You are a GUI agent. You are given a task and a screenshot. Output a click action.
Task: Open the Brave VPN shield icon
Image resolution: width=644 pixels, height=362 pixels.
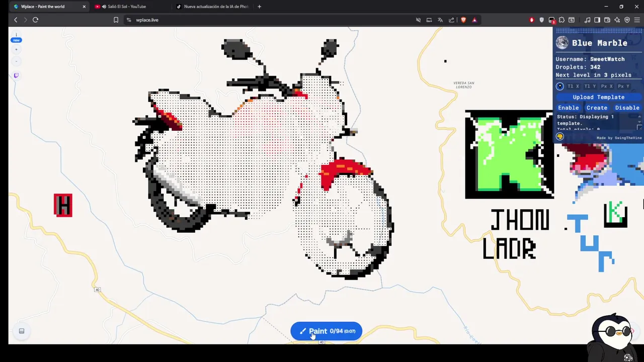click(627, 20)
